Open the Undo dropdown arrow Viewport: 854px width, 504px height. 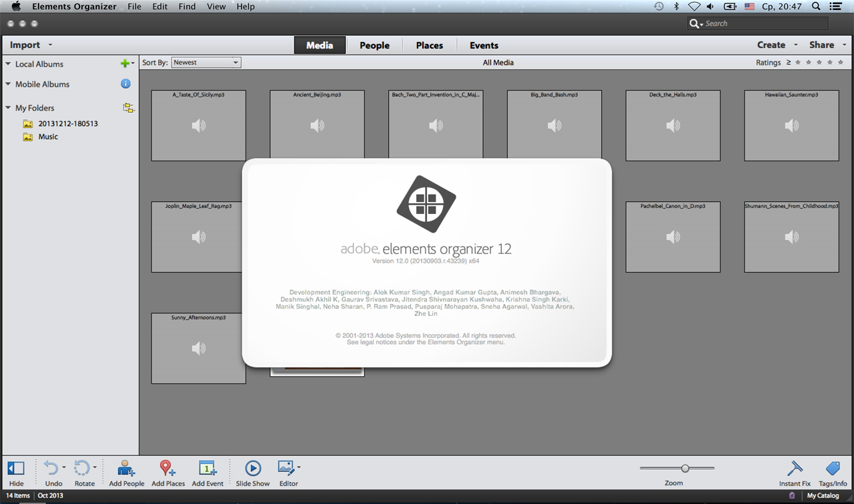click(64, 467)
